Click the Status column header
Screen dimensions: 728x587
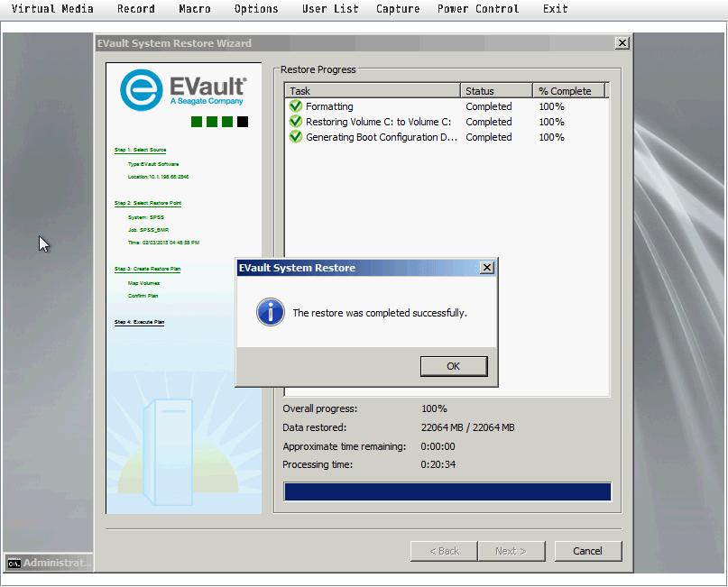[x=496, y=91]
